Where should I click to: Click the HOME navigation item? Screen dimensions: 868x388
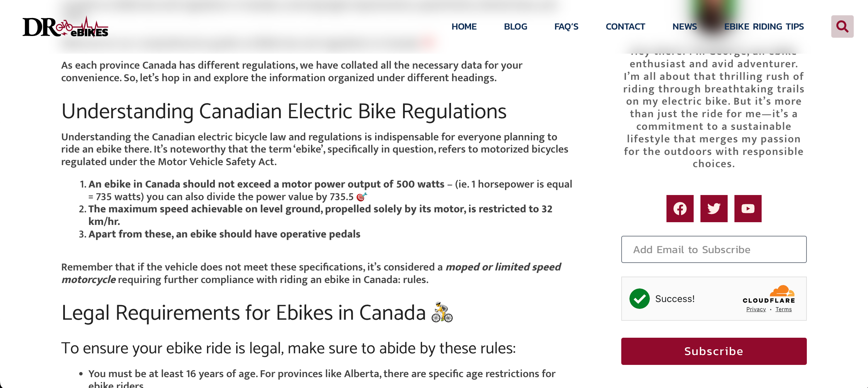(464, 26)
